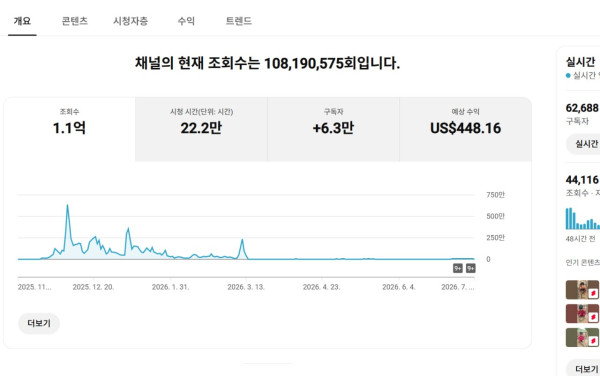Screen dimensions: 600x376
Task: Click the Shorts badge on the bottom thumbnail
Action: pyautogui.click(x=593, y=341)
